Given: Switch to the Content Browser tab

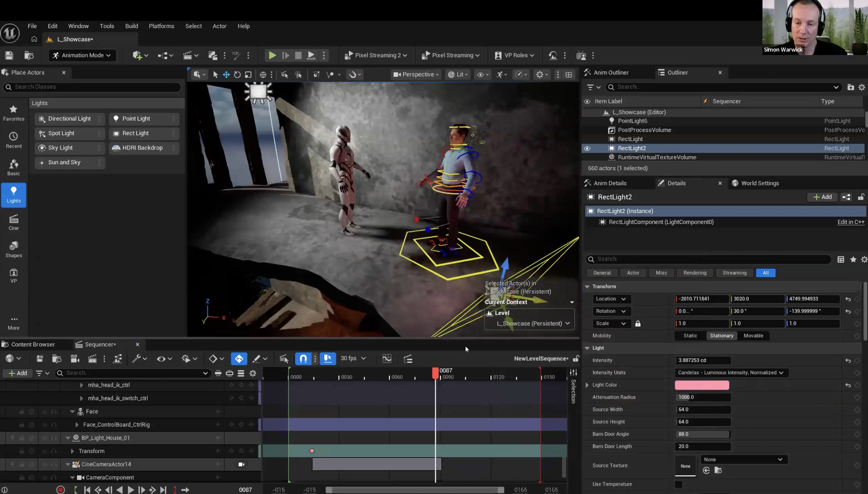Looking at the screenshot, I should [33, 344].
